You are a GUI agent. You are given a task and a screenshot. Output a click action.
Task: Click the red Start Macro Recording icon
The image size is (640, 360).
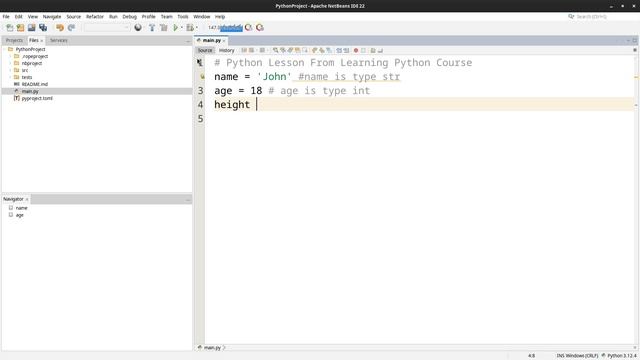point(356,50)
